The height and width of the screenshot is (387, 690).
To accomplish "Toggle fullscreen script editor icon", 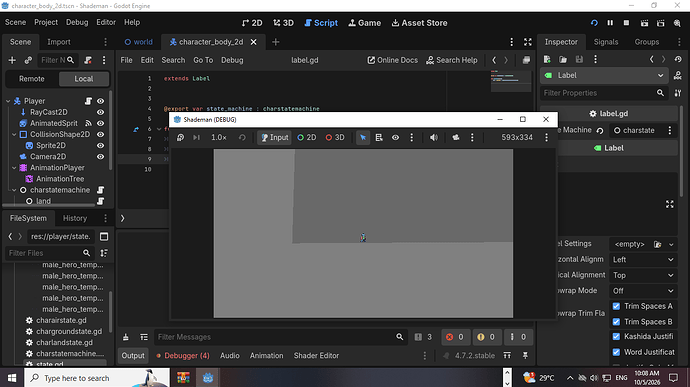I will (x=528, y=42).
